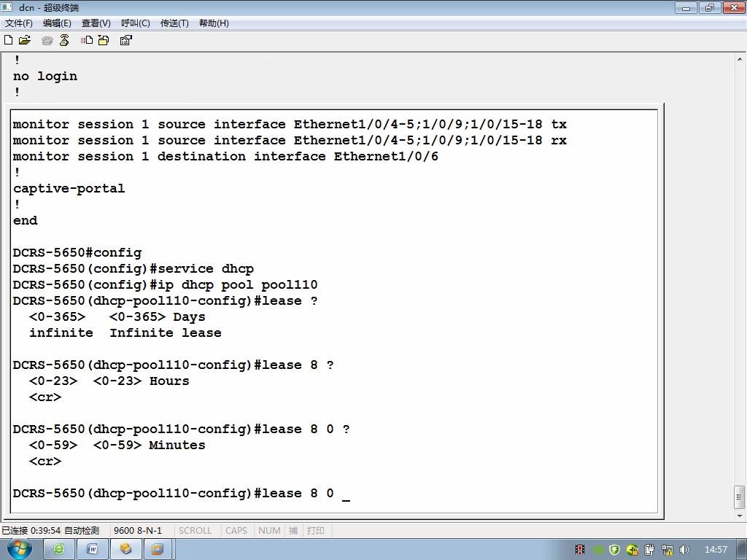
Task: Click the monitor session source line ending in tx
Action: (x=290, y=124)
